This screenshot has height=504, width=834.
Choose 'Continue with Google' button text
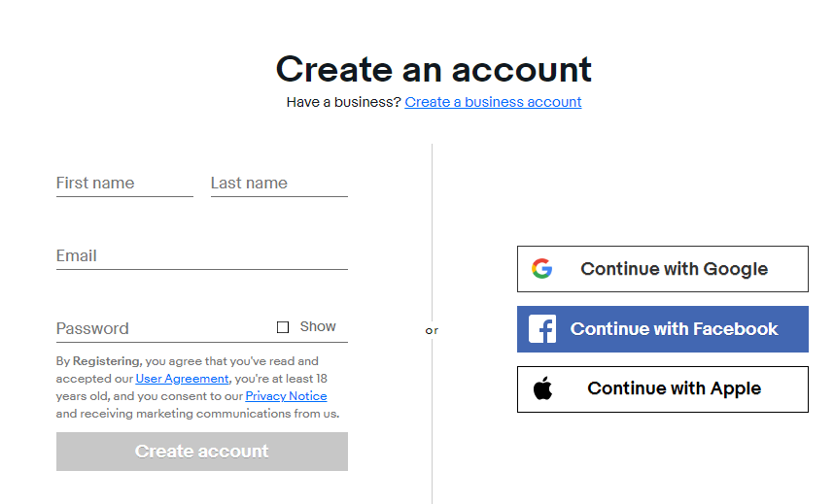tap(674, 269)
